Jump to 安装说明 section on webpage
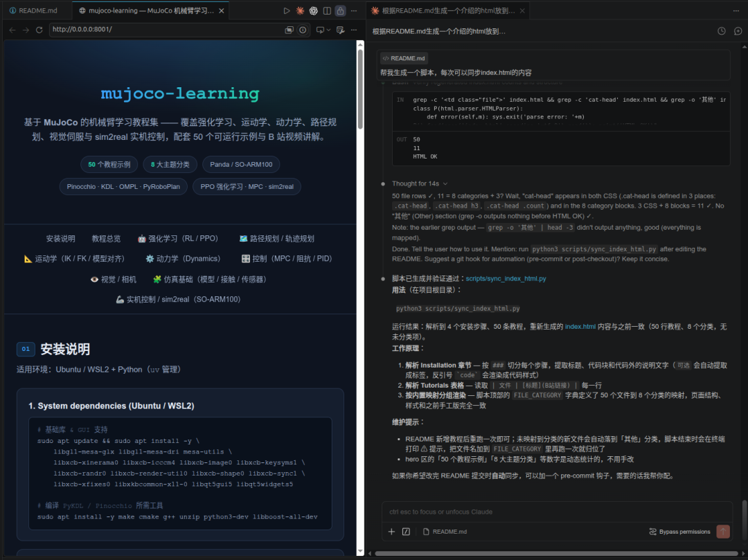Image resolution: width=748 pixels, height=560 pixels. [60, 238]
